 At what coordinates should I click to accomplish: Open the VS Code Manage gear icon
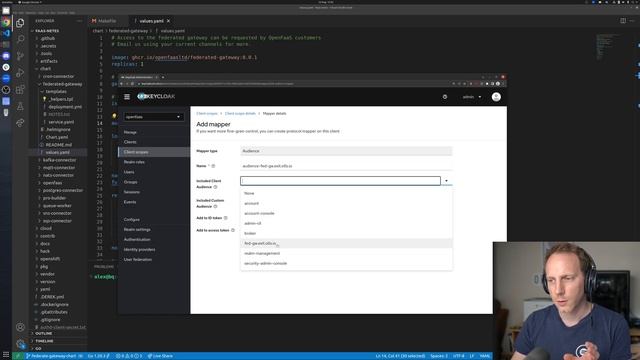20,344
